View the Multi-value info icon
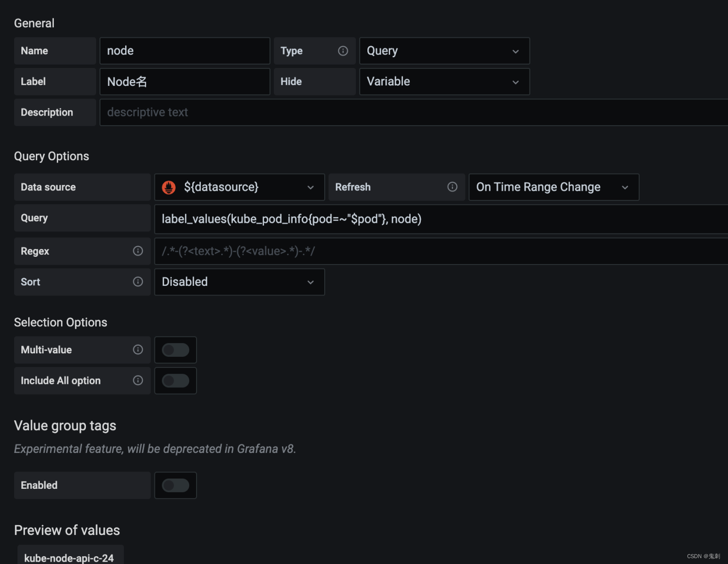 click(138, 349)
